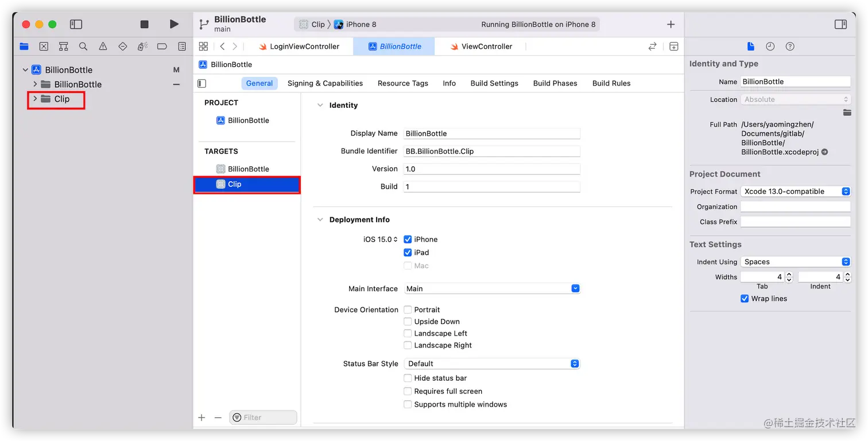The height and width of the screenshot is (441, 868).
Task: Switch to Info tab
Action: pos(449,83)
